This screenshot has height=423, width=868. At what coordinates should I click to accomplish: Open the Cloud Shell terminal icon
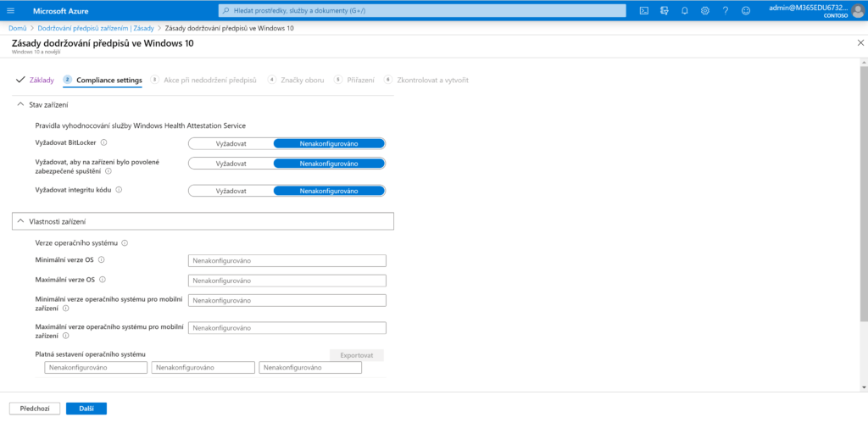click(644, 11)
